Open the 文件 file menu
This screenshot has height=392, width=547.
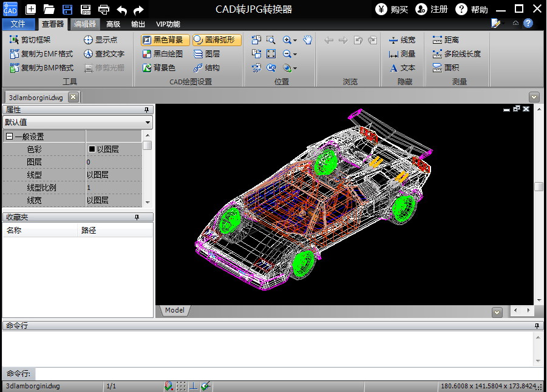[18, 24]
